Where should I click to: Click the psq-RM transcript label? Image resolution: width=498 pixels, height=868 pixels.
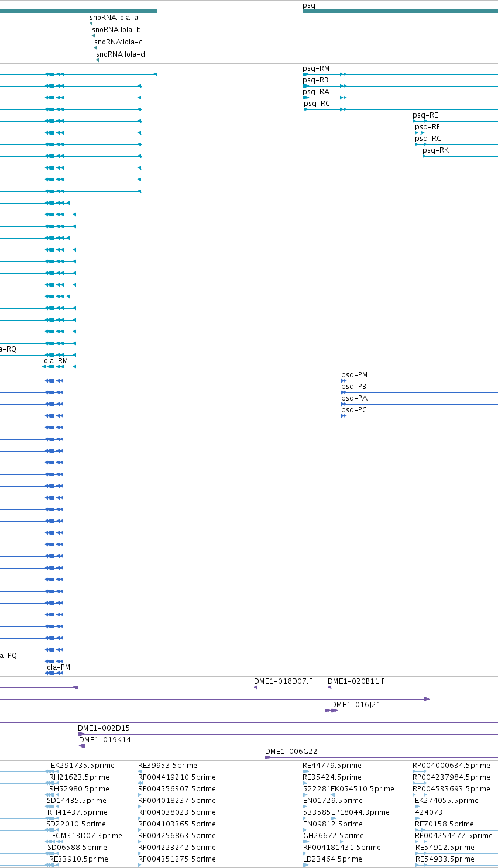(x=316, y=68)
